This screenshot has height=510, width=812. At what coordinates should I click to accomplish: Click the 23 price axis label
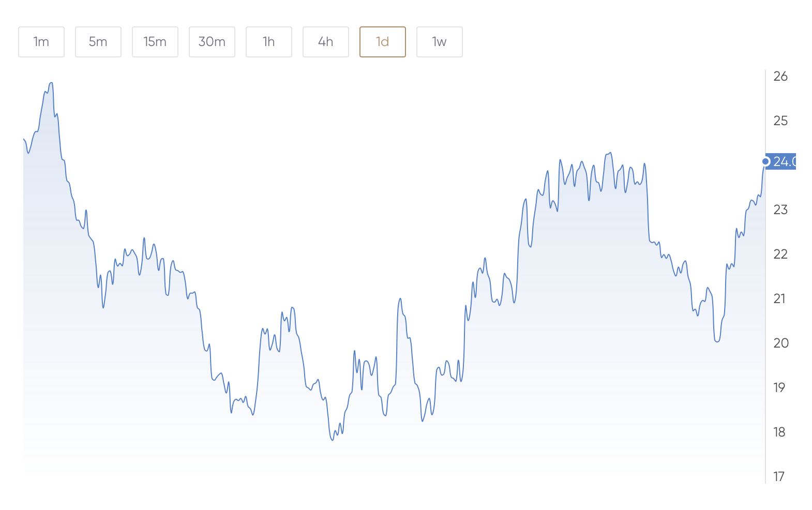point(780,210)
